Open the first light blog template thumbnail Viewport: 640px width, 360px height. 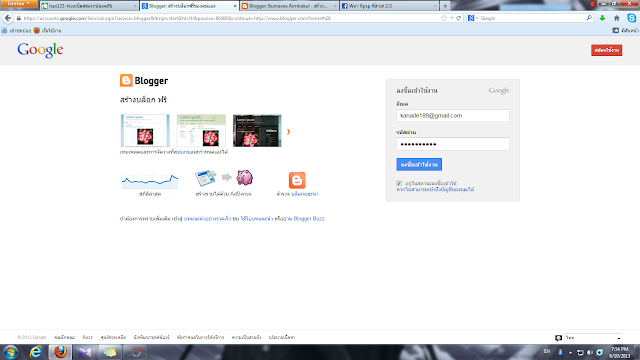pyautogui.click(x=145, y=131)
